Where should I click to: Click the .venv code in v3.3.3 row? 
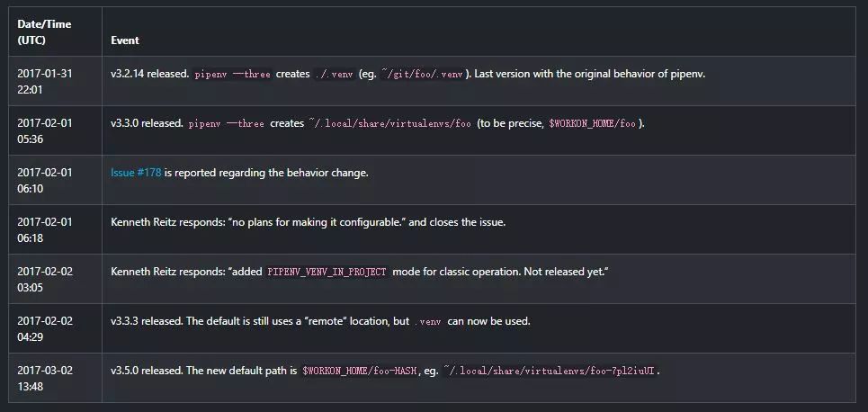coord(427,321)
